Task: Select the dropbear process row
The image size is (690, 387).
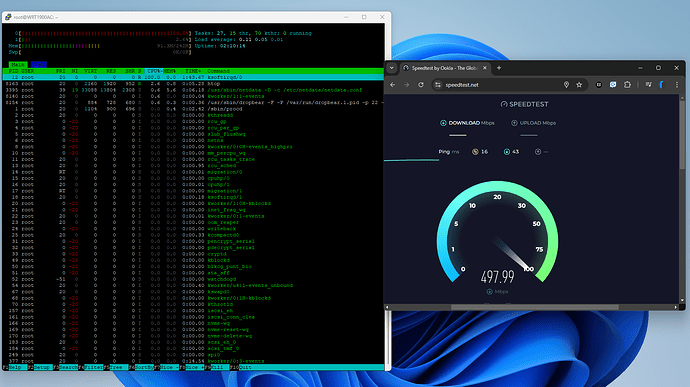Action: tap(193, 103)
